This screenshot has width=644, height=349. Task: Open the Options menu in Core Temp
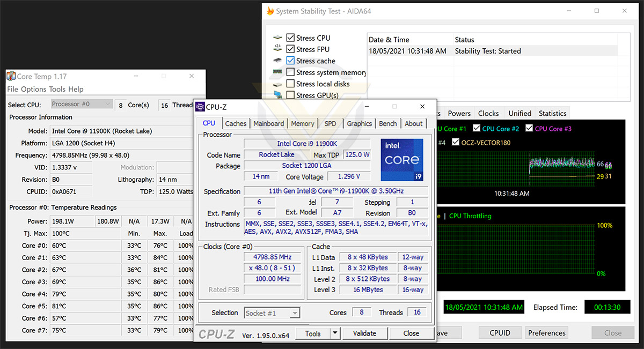pos(33,90)
